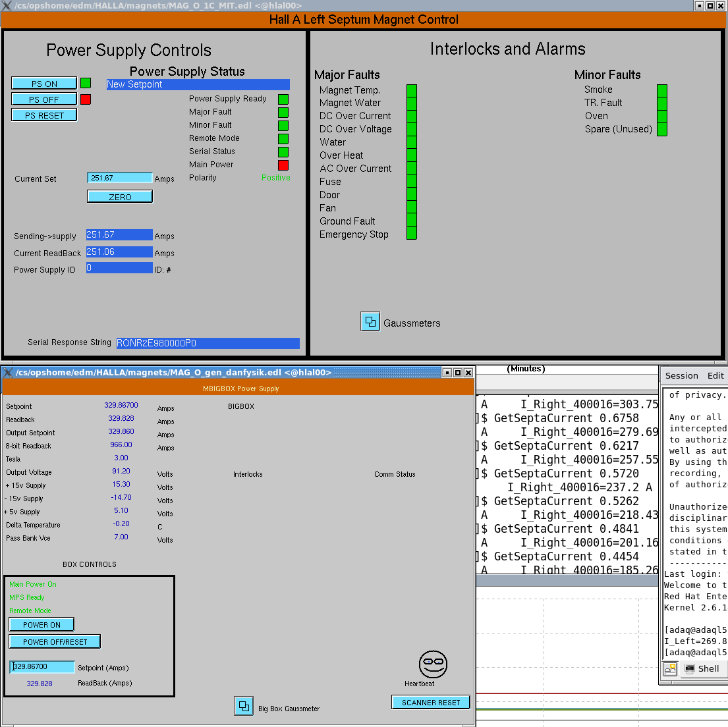
Task: Click the Setpoint 329.86700 value in BIGBOX
Action: (121, 405)
